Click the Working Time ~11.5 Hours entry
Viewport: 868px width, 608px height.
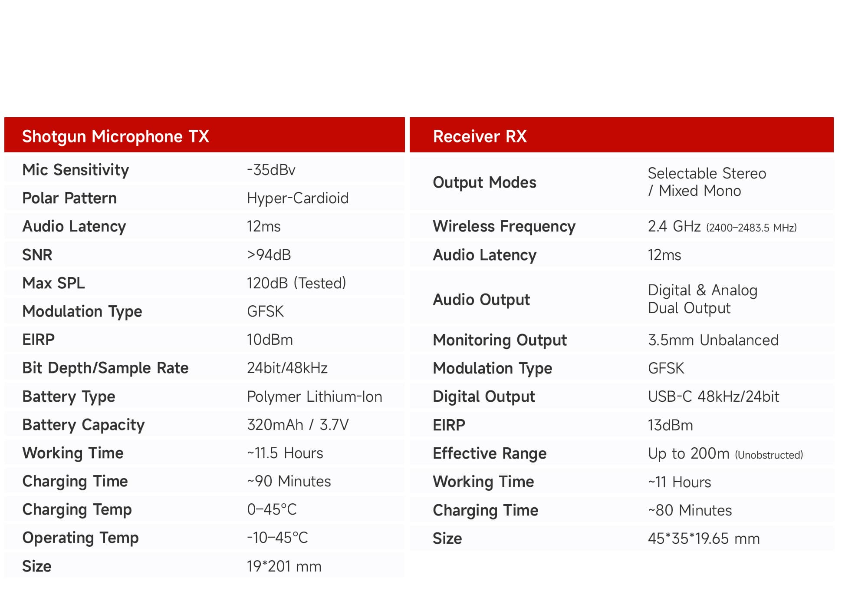(x=285, y=453)
